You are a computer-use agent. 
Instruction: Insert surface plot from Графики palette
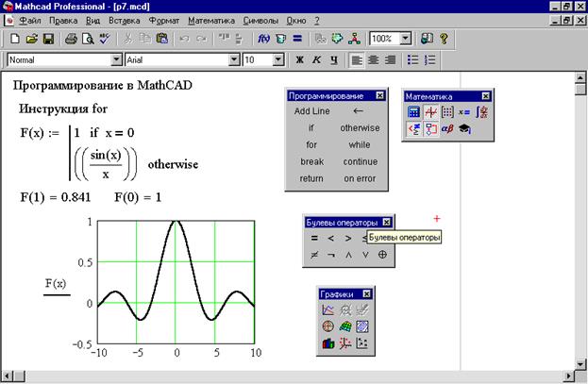[345, 326]
